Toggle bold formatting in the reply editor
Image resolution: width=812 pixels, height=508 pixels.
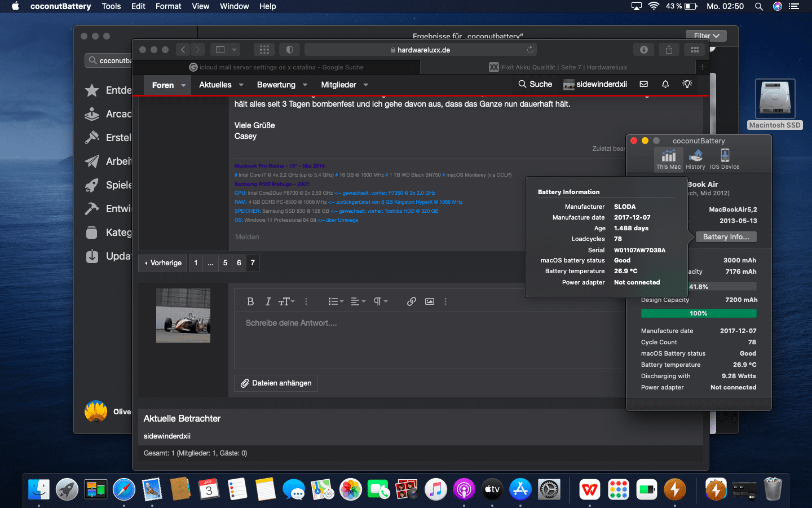tap(250, 301)
